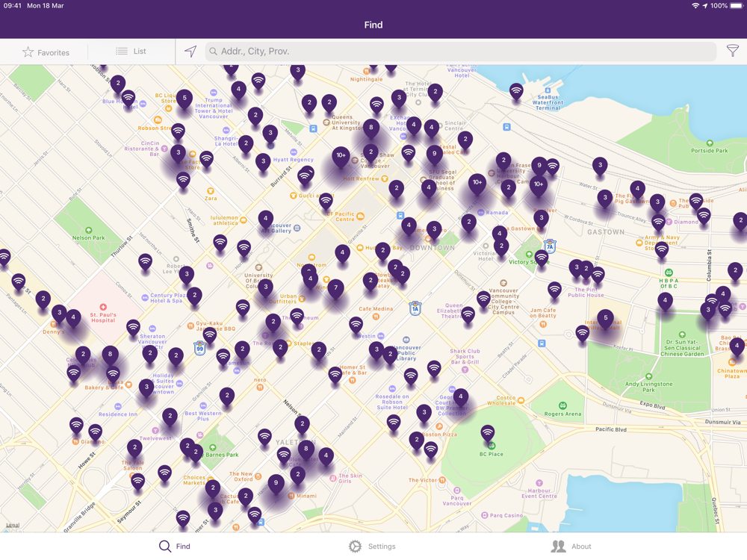The height and width of the screenshot is (560, 747).
Task: Select the WiFi pin near Robson Street label
Action: point(178,132)
